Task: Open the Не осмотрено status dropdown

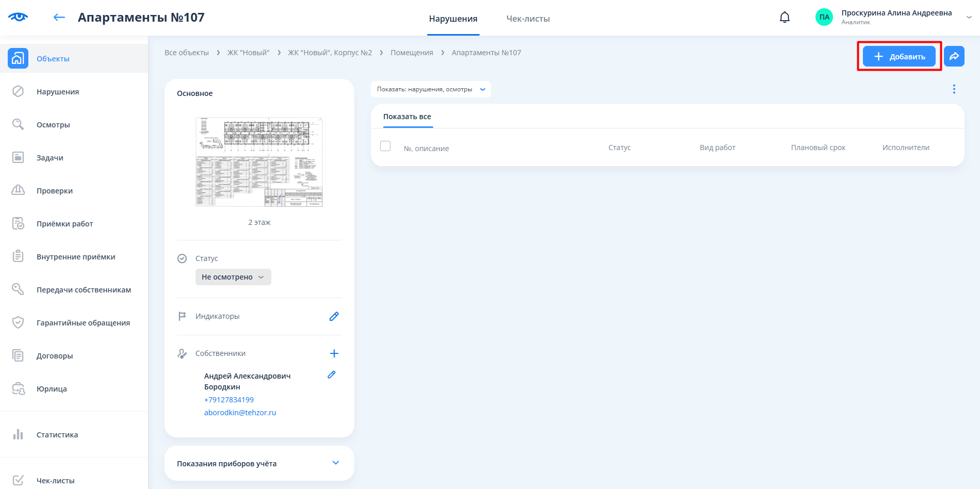Action: coord(233,277)
